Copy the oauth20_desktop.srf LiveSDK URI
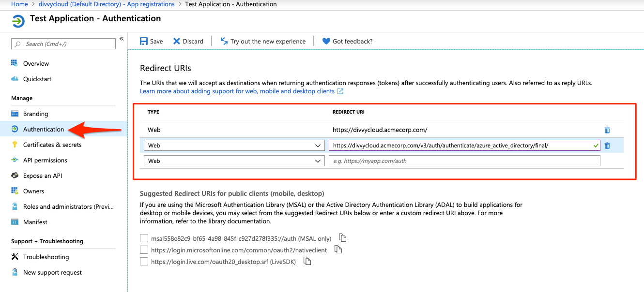Screen dimensions: 644x292 point(307,261)
